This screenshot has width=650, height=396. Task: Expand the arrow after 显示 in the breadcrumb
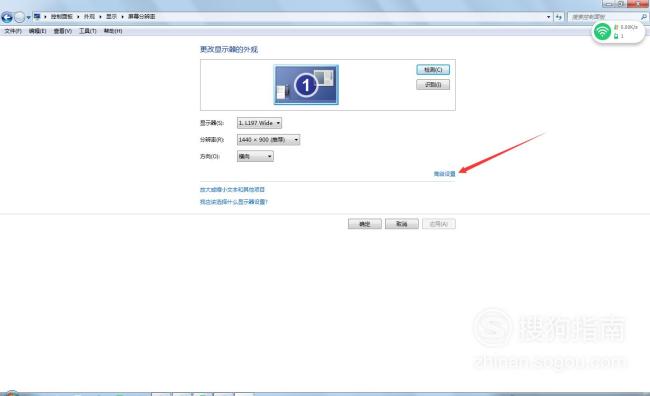coord(123,17)
